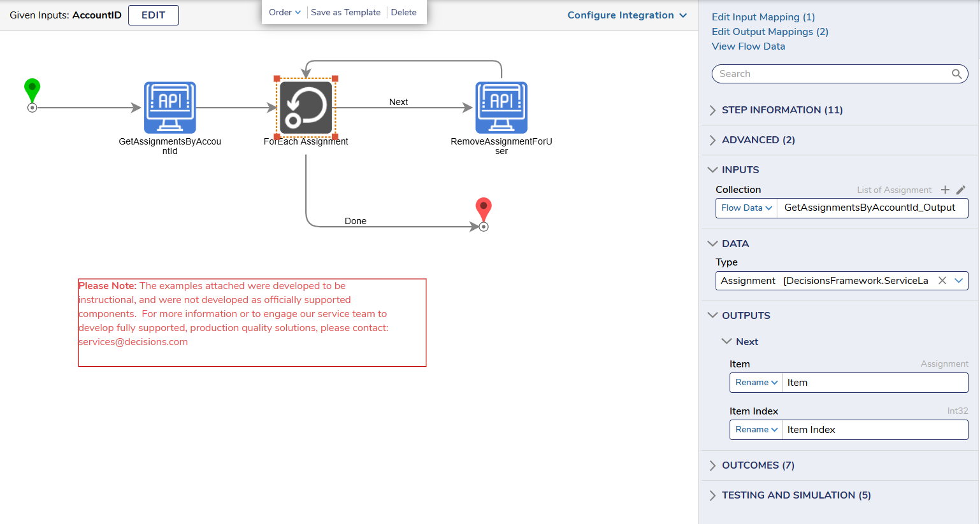Choose Save as Template option
The image size is (980, 524).
click(345, 12)
